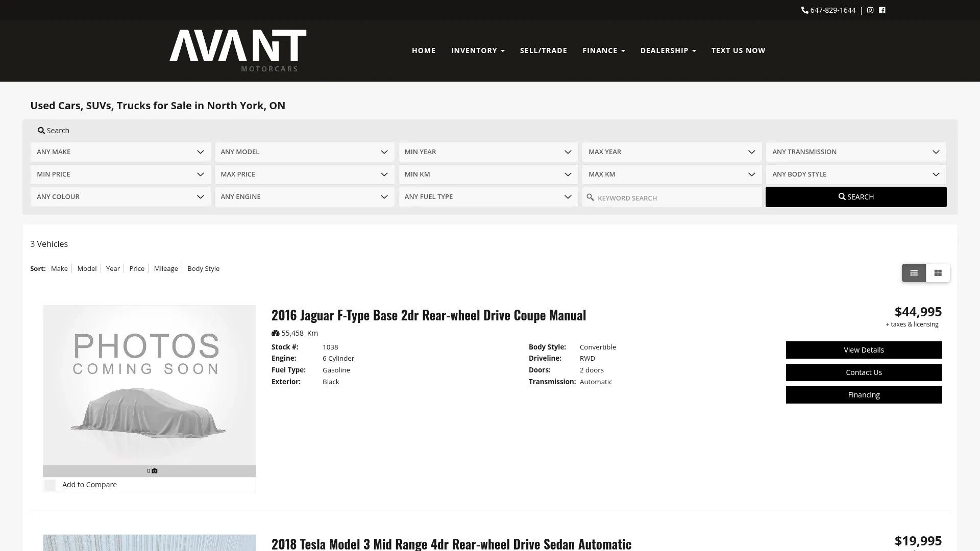Viewport: 980px width, 551px height.
Task: Switch to list view layout icon
Action: 914,273
